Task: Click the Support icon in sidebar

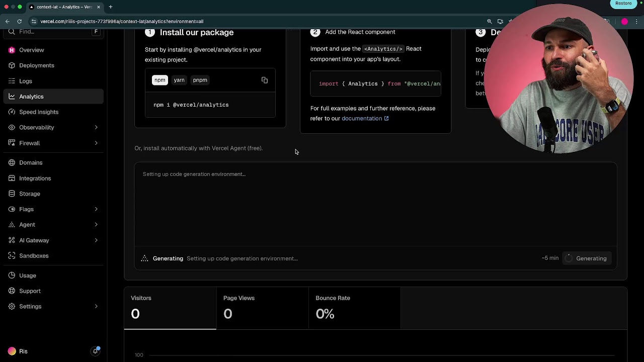Action: coord(12,291)
